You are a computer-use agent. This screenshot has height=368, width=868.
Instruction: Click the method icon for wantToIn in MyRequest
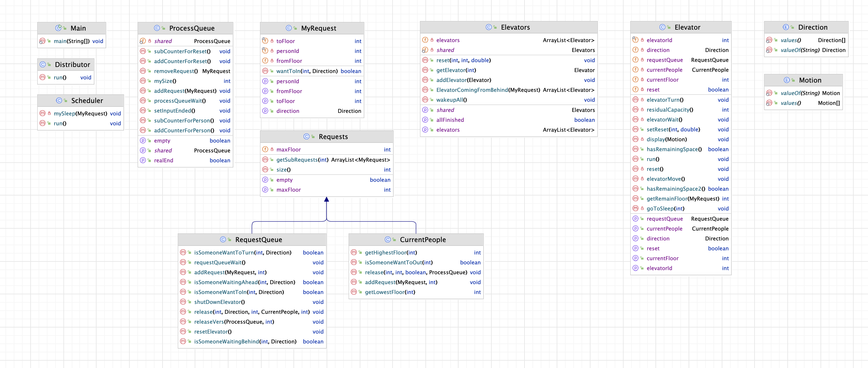[x=265, y=71]
